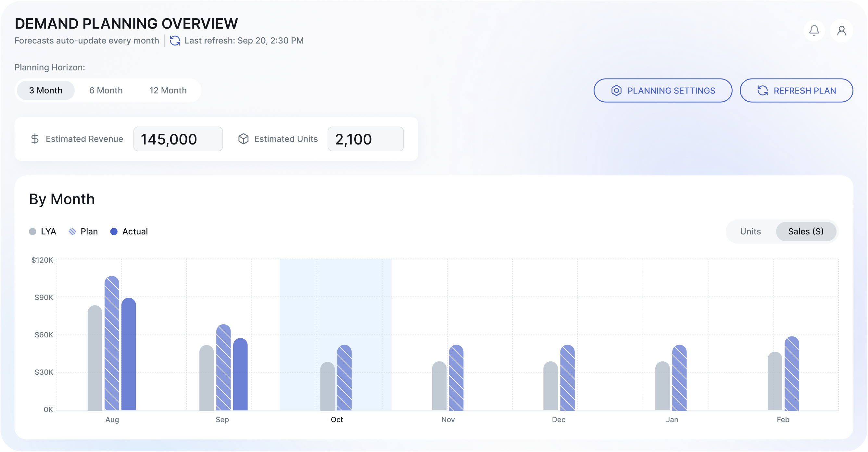Toggle the Plan striped legend marker
This screenshot has height=452, width=868.
coord(72,232)
